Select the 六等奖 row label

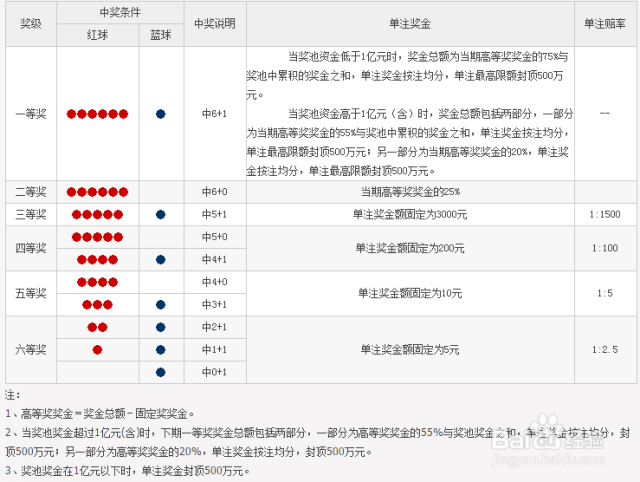pos(31,349)
